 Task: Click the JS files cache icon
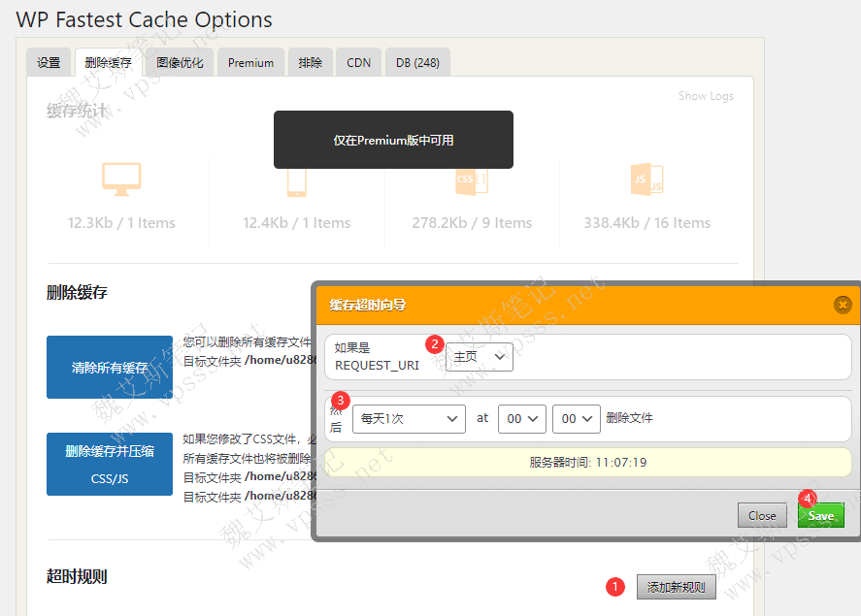(x=646, y=179)
